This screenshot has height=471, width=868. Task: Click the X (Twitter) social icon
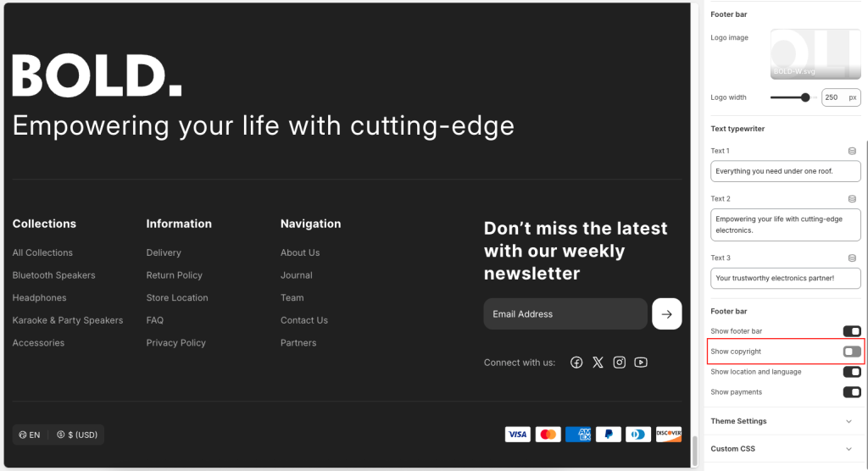pyautogui.click(x=598, y=363)
